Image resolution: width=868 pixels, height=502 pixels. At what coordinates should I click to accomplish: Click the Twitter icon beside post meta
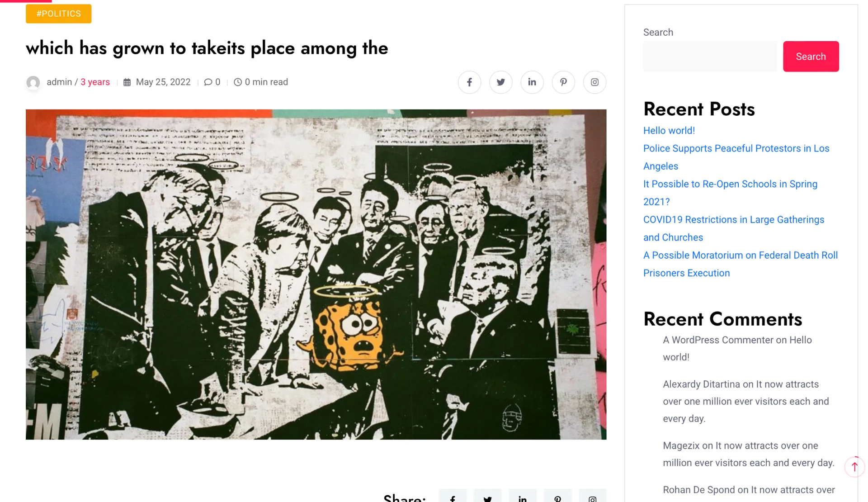[x=500, y=82]
